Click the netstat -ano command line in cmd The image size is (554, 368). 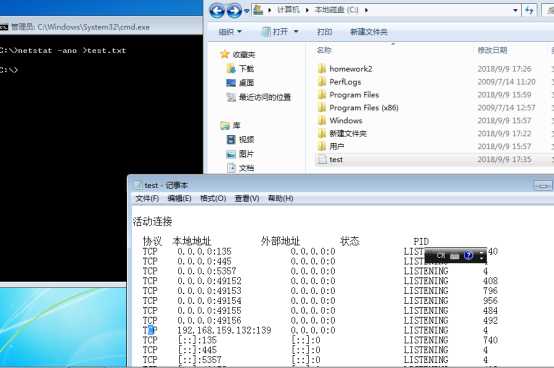[x=63, y=50]
